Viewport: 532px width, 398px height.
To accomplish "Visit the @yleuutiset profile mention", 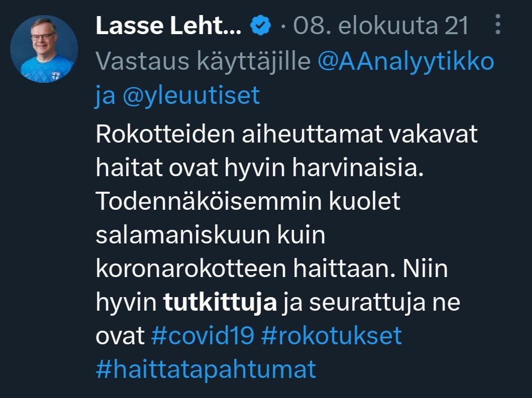I will [x=192, y=95].
